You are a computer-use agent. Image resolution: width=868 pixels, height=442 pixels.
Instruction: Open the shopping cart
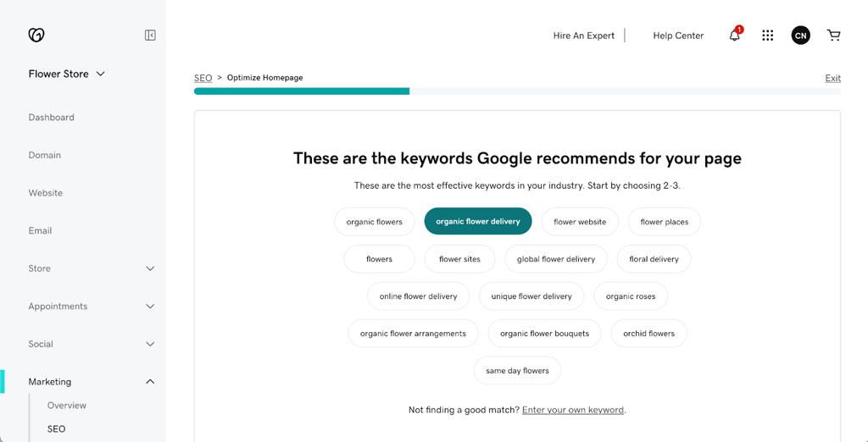pyautogui.click(x=833, y=36)
